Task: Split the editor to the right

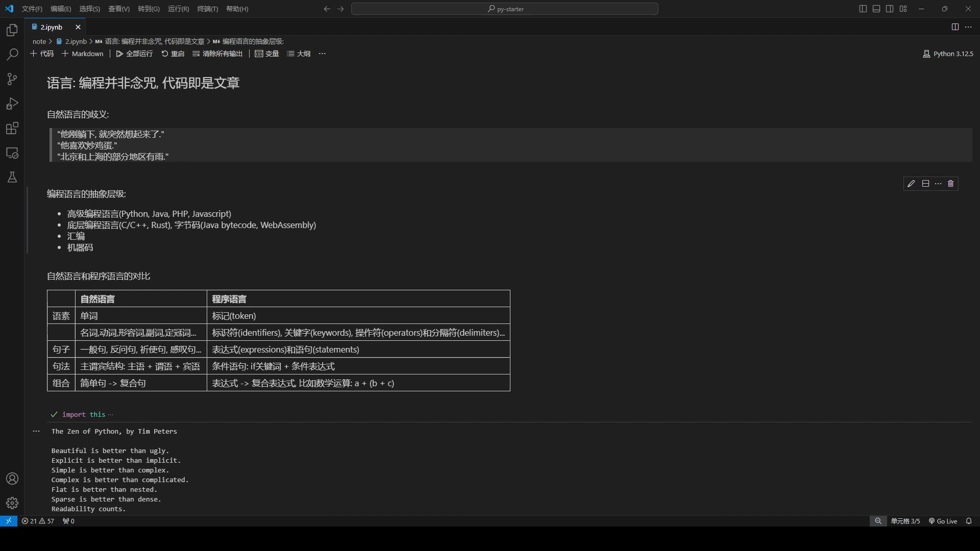Action: point(955,27)
